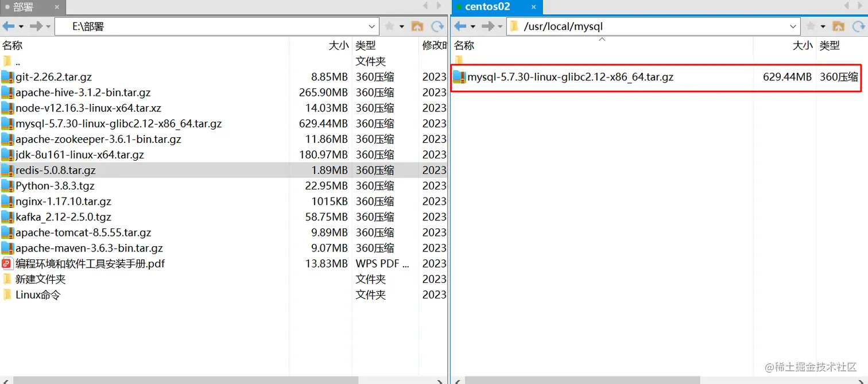Image resolution: width=868 pixels, height=384 pixels.
Task: Open parent folder icon in centos02 pane
Action: (459, 60)
